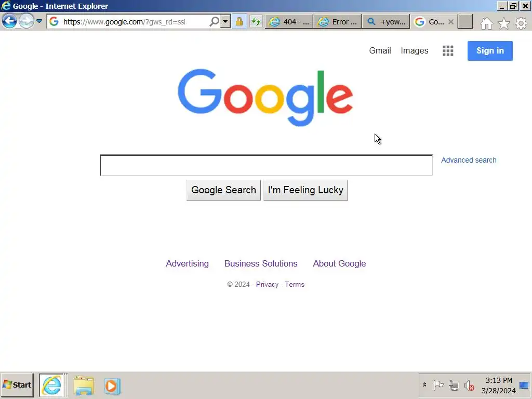Viewport: 532px width, 399px height.
Task: Go back using the browser Back arrow
Action: click(x=9, y=21)
